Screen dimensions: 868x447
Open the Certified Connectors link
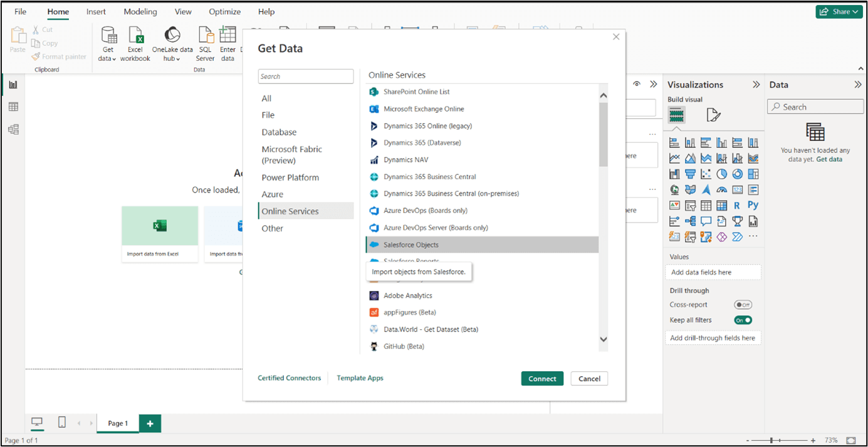point(289,378)
